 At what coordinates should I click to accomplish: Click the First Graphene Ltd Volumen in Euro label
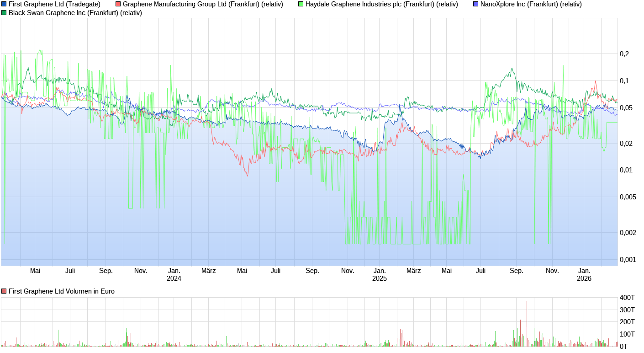[62, 291]
